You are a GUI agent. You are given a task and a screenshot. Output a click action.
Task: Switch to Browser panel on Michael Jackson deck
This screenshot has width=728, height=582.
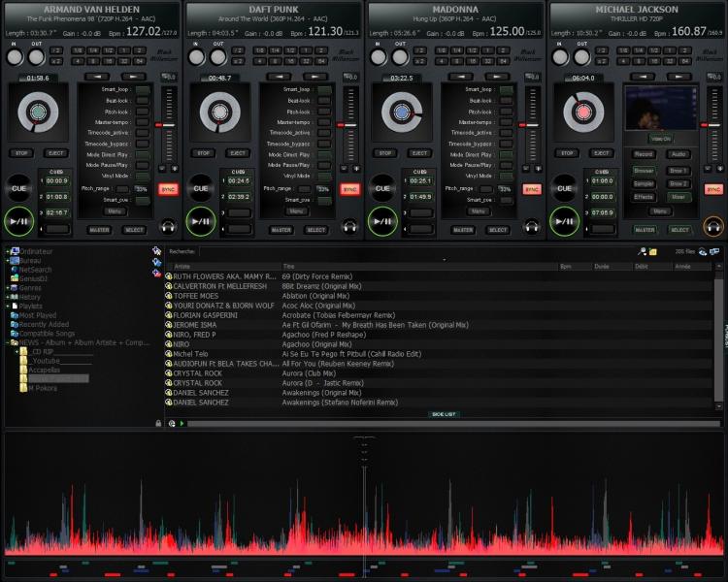(x=644, y=171)
